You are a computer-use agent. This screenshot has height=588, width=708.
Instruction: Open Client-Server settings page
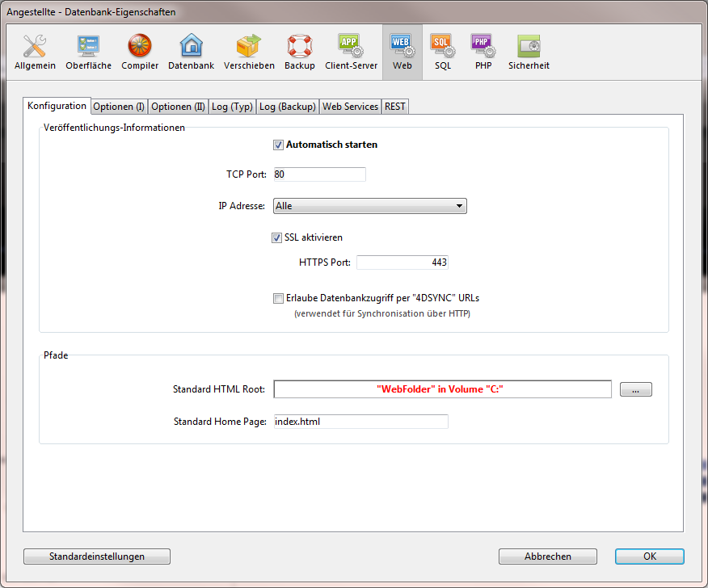tap(352, 52)
